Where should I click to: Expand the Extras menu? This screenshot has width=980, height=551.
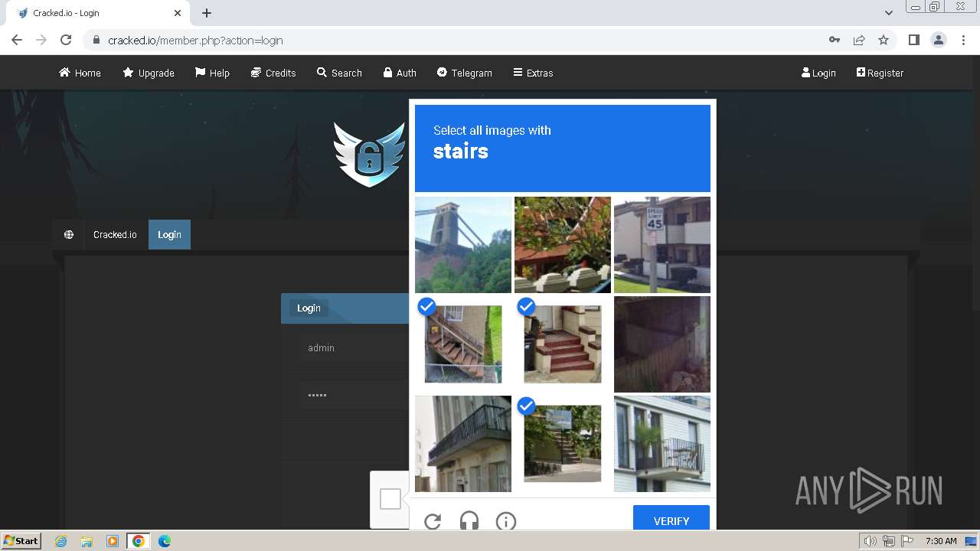click(533, 73)
